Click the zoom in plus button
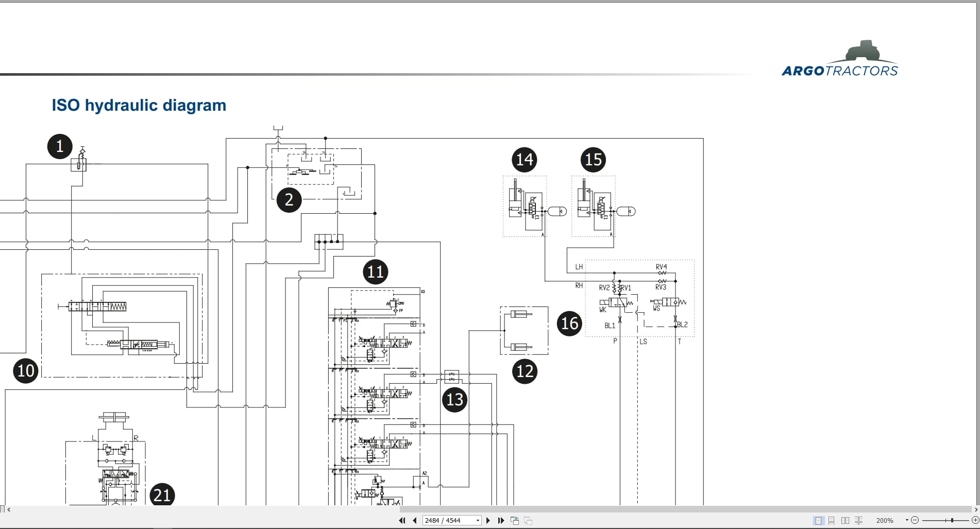 [975, 520]
